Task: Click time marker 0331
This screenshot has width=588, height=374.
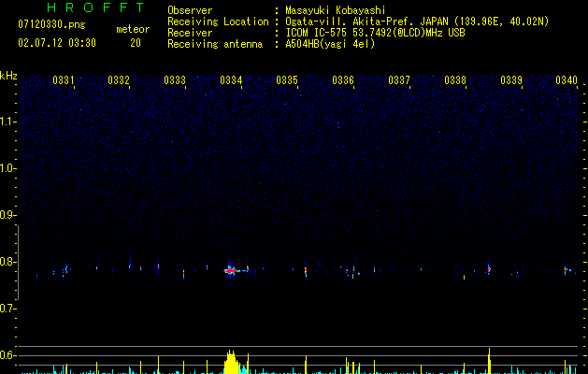Action: [x=64, y=79]
